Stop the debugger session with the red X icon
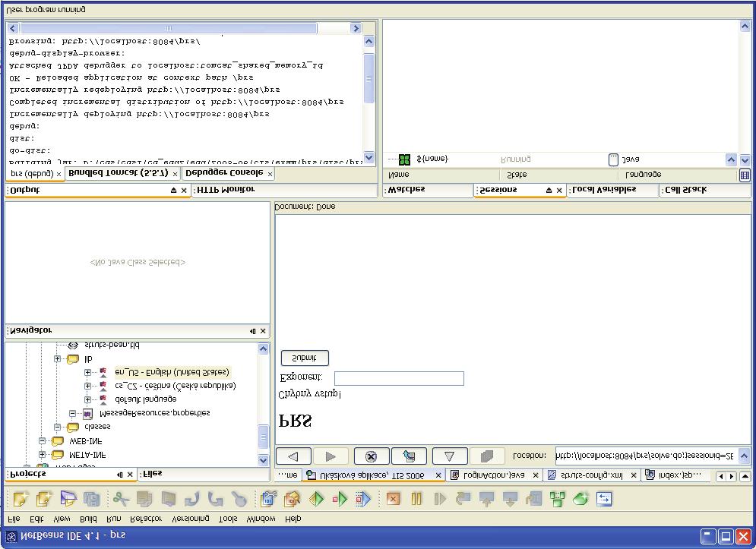756x549 pixels. click(393, 498)
